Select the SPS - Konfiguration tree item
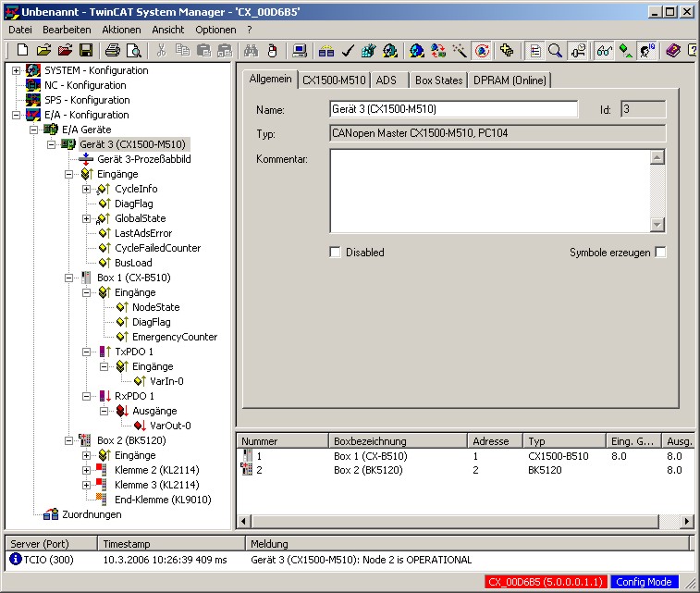Viewport: 700px width, 593px height. pyautogui.click(x=87, y=100)
